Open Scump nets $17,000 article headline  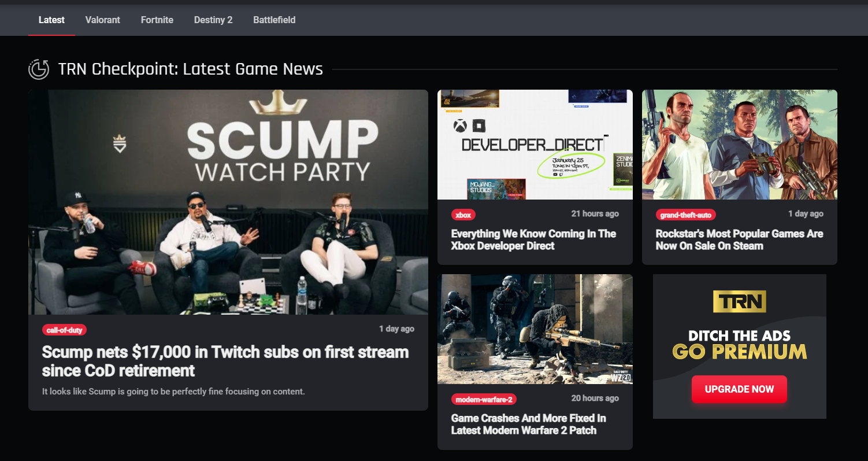coord(225,361)
